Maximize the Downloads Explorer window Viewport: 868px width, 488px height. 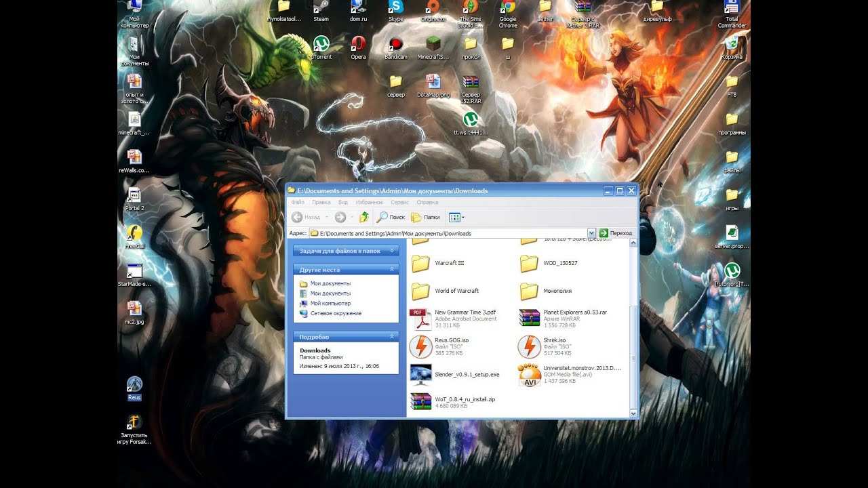(x=620, y=190)
